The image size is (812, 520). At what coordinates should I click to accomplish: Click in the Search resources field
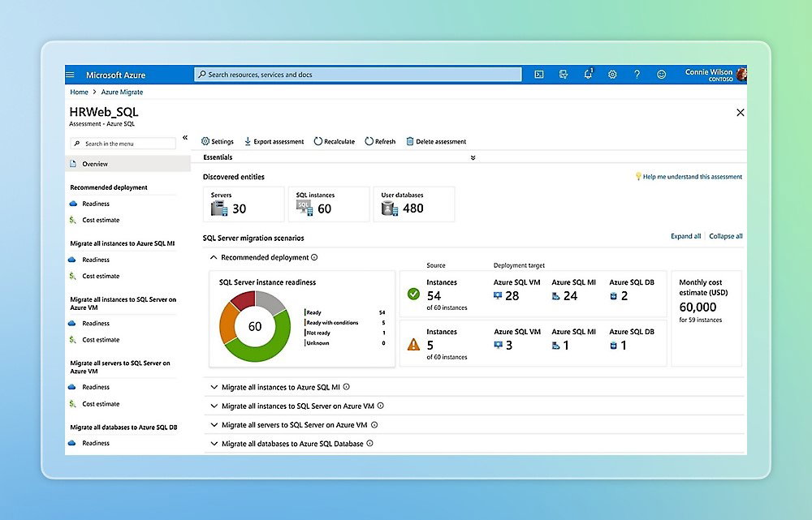pos(358,75)
